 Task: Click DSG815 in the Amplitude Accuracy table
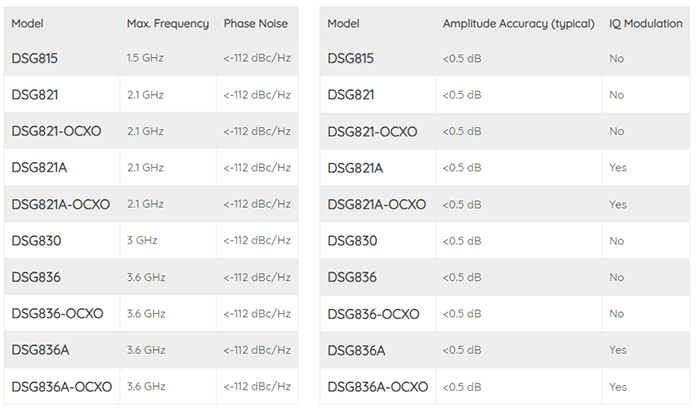click(351, 58)
